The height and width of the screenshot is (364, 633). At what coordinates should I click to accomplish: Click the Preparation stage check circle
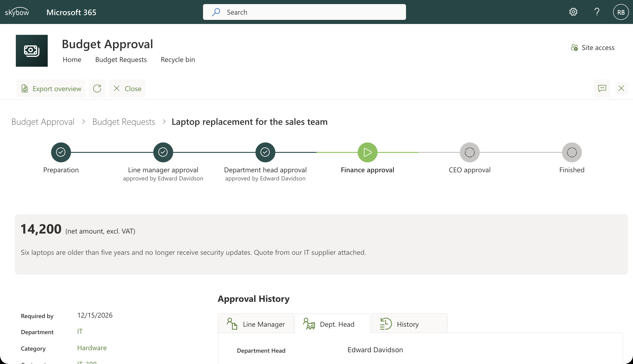61,152
